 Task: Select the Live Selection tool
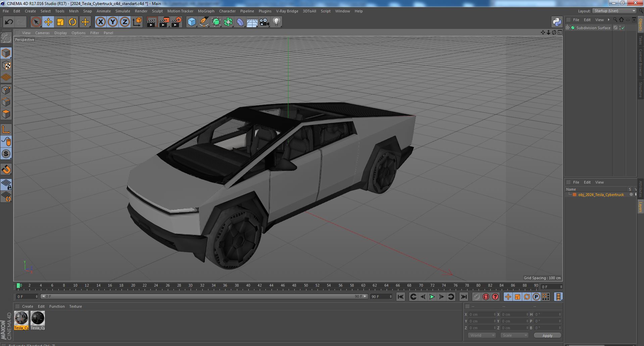[x=36, y=22]
